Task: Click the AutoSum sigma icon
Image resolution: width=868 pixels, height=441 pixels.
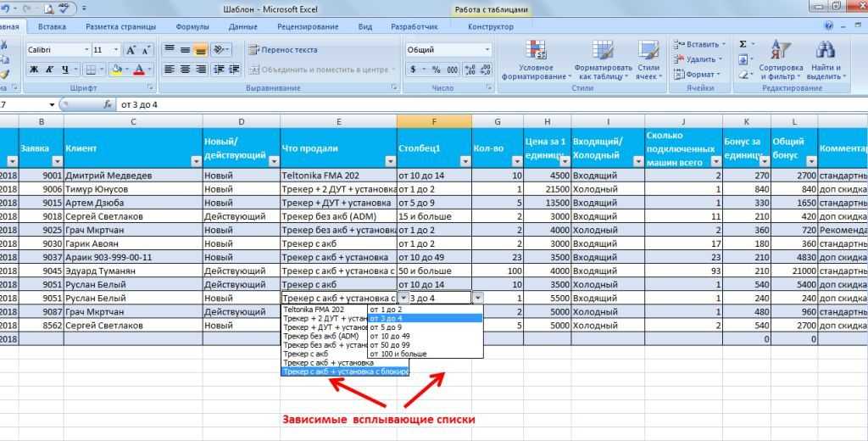Action: pos(743,44)
